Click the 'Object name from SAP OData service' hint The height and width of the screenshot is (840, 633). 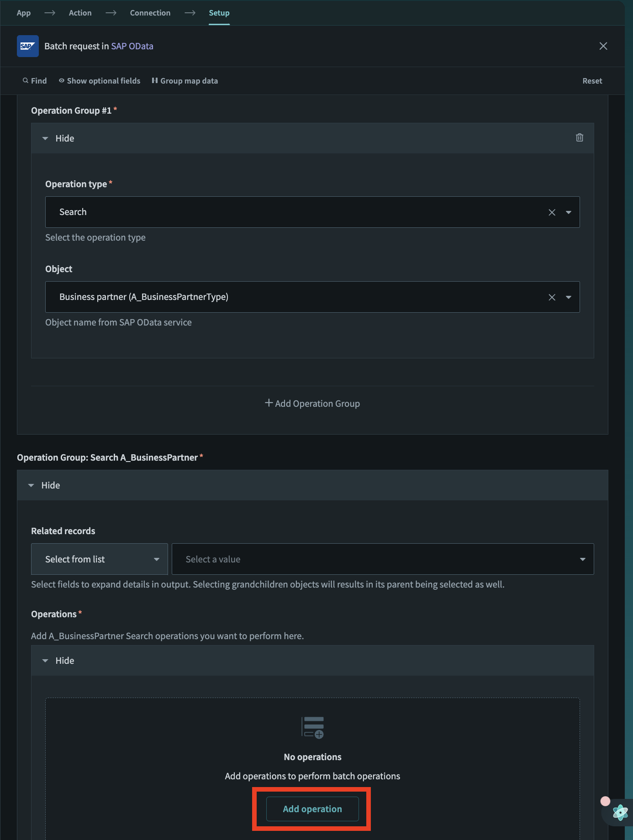118,322
